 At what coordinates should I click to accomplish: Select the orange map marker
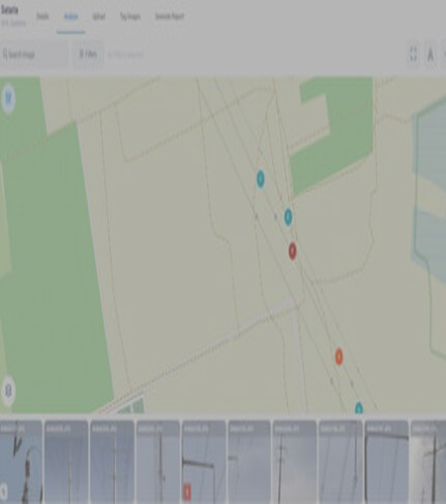339,356
